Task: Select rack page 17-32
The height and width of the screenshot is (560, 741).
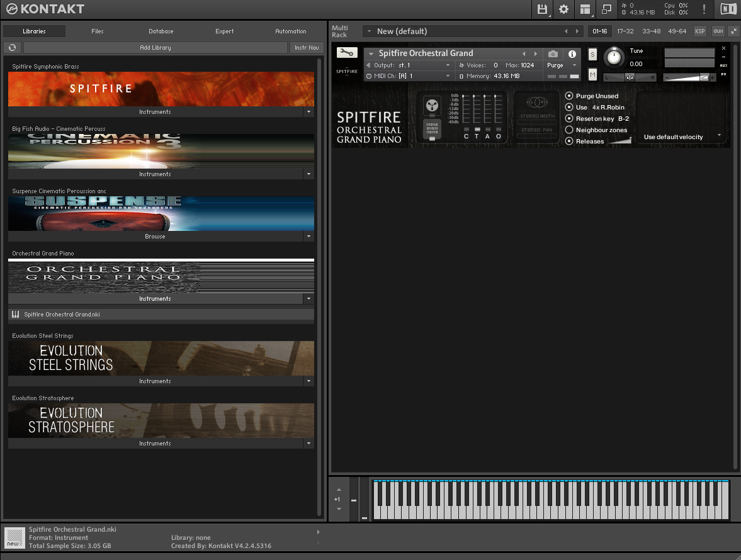Action: (625, 31)
